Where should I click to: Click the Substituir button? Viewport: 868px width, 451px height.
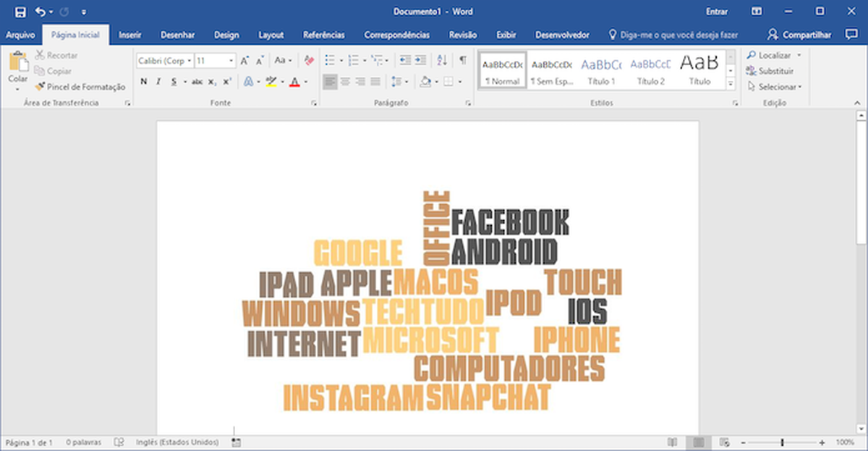point(771,71)
